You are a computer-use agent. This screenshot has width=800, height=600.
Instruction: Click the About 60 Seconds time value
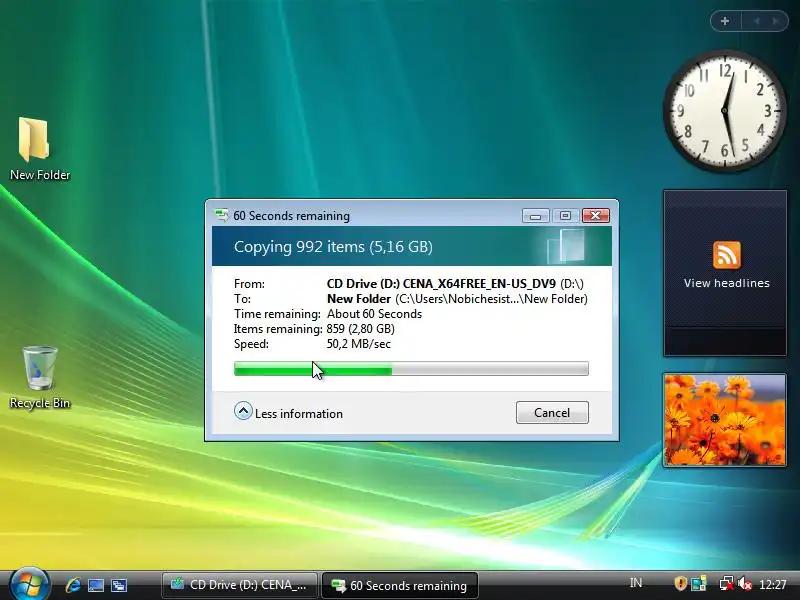coord(374,314)
